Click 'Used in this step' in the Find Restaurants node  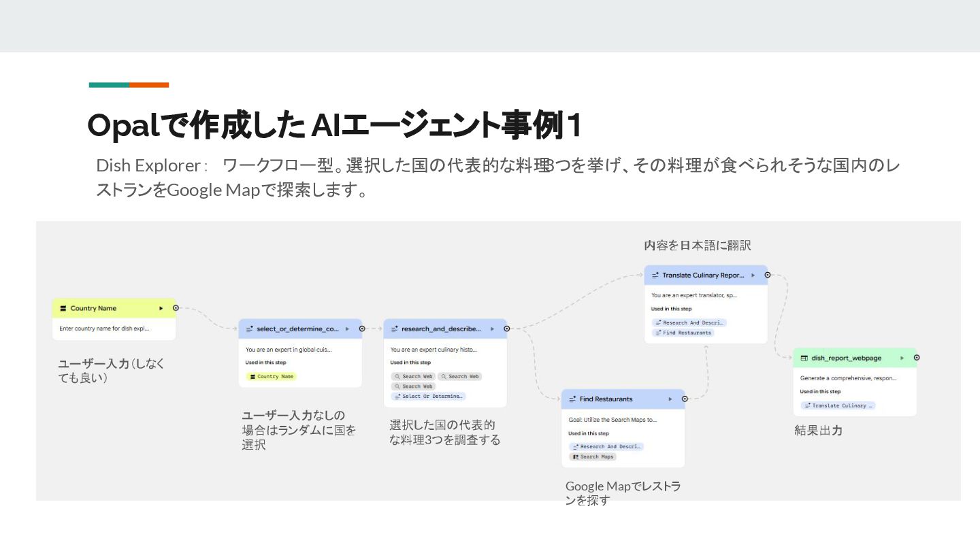pyautogui.click(x=589, y=433)
